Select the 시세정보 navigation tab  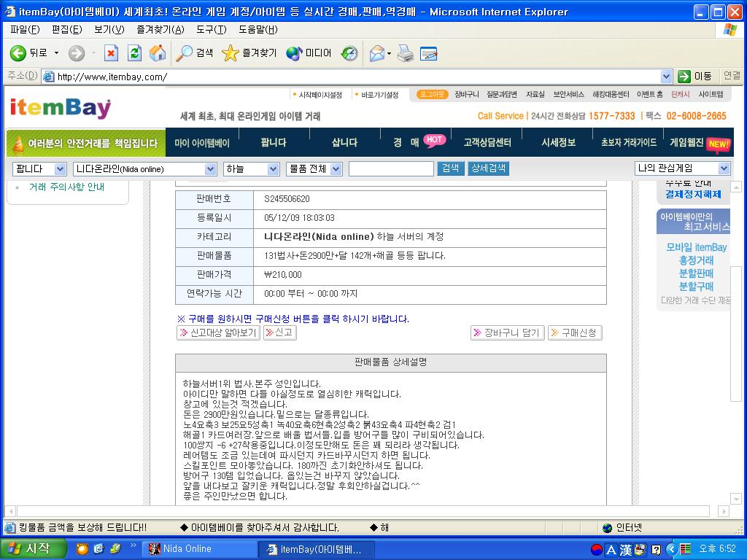point(558,143)
